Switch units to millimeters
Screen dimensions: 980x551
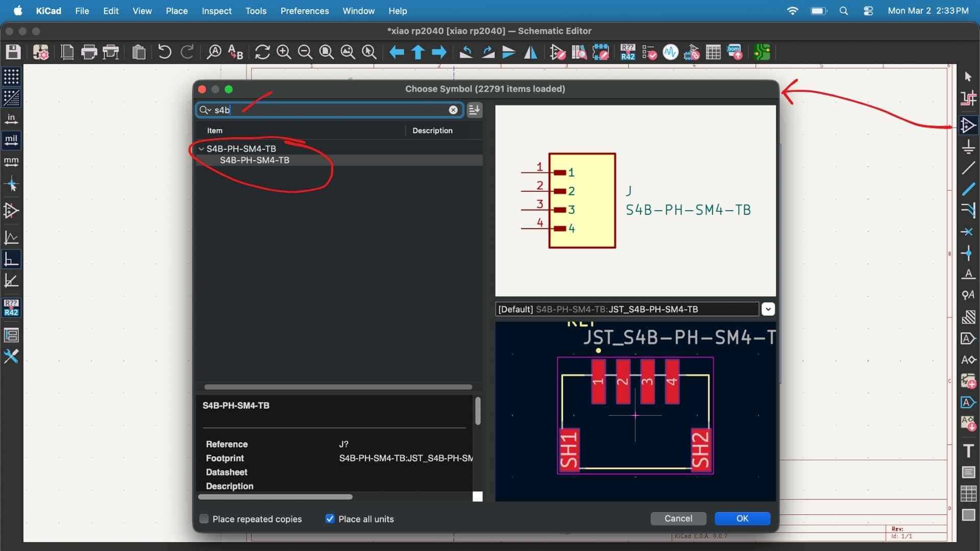11,161
